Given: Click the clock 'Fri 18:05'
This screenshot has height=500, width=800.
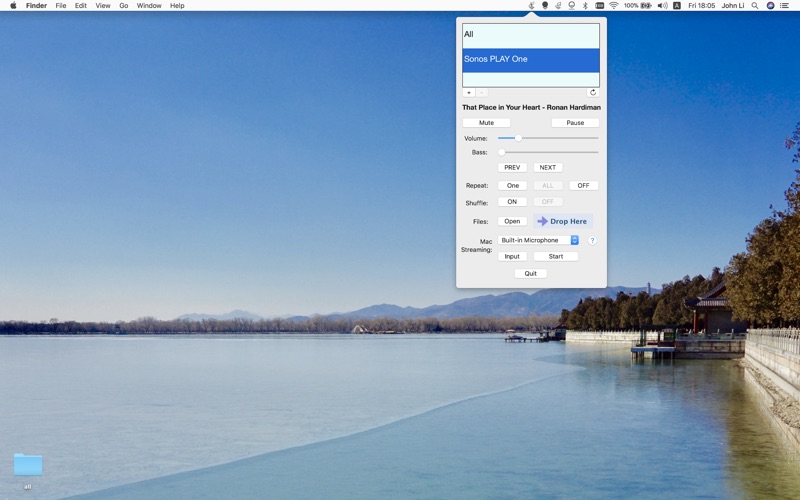Looking at the screenshot, I should point(701,6).
